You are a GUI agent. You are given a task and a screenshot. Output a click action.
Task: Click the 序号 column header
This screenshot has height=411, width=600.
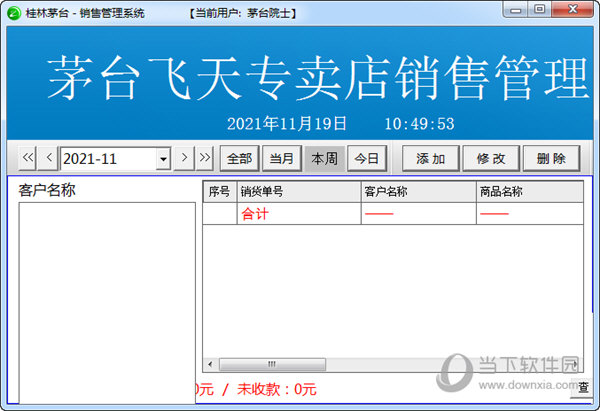(x=220, y=191)
